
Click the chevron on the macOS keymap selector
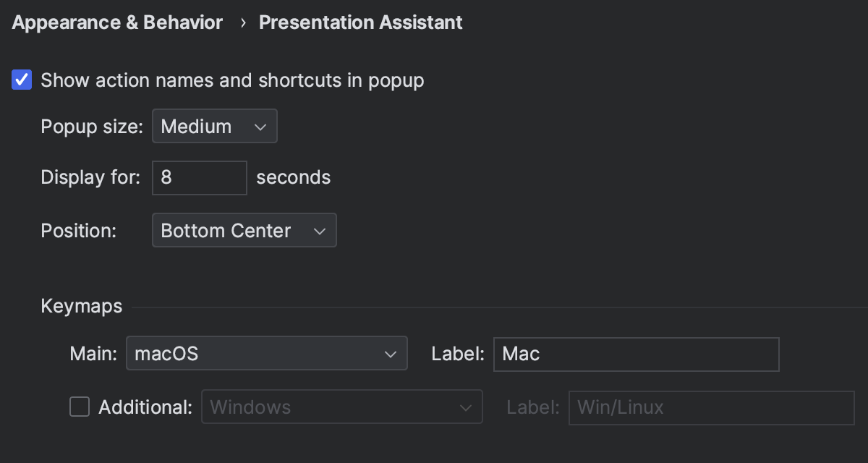390,353
